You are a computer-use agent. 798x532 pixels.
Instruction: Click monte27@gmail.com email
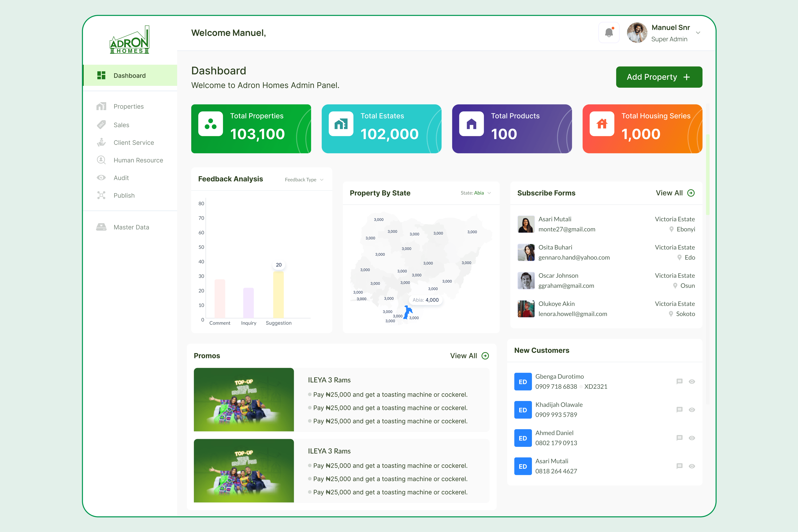point(567,229)
